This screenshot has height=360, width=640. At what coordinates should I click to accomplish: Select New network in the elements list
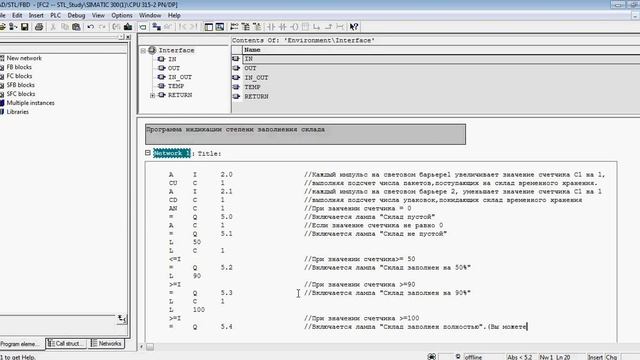(24, 58)
